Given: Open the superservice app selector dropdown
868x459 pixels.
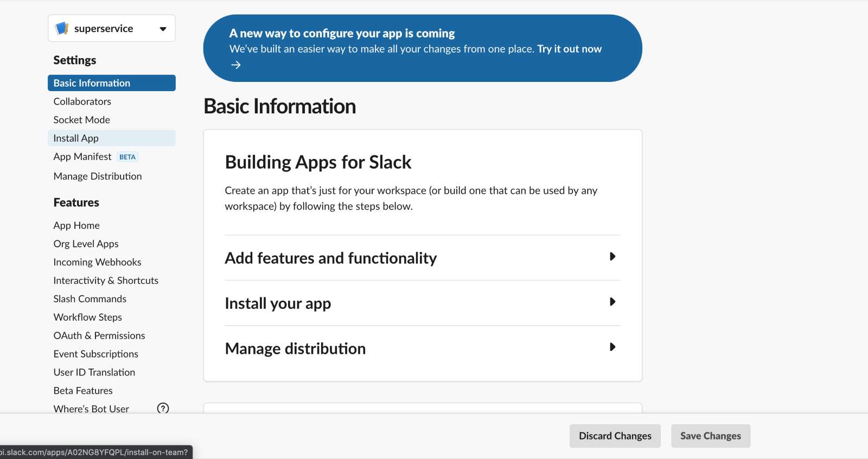Looking at the screenshot, I should 163,29.
